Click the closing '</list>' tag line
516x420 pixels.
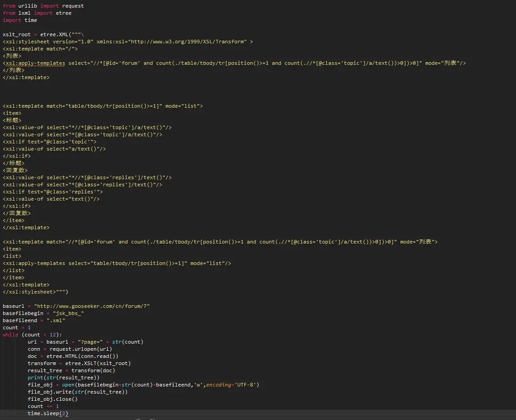pos(13,271)
